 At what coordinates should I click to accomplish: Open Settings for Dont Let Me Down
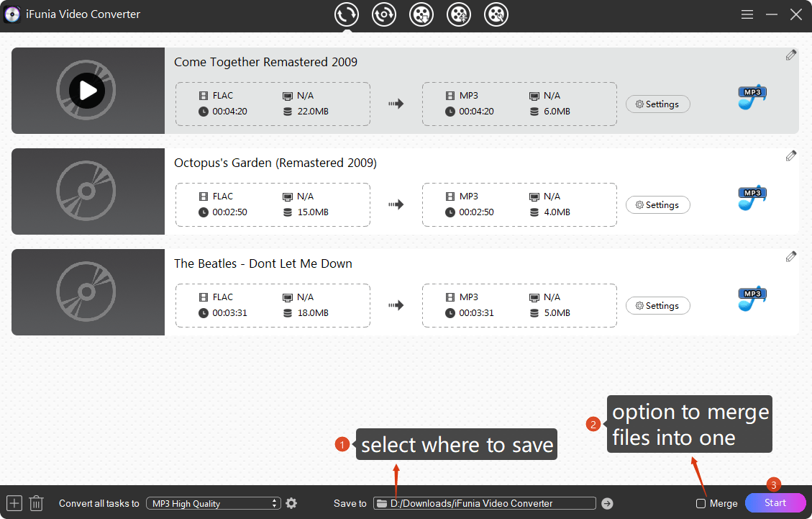[x=657, y=306]
